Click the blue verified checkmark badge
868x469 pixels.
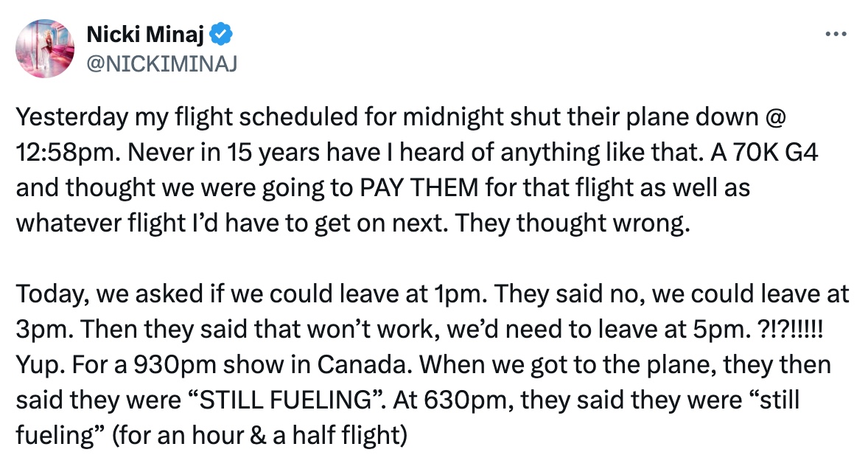coord(222,35)
